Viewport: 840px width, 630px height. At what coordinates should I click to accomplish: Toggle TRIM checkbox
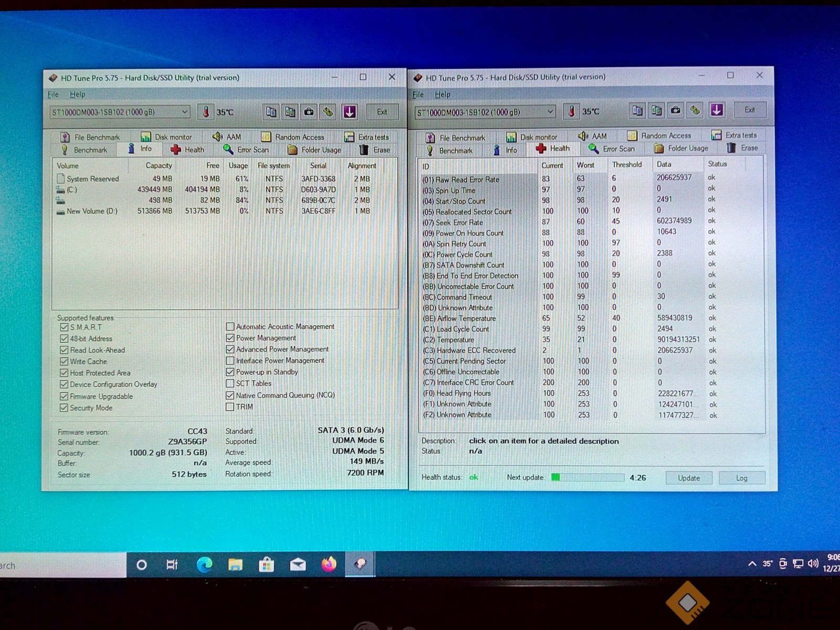[x=230, y=407]
